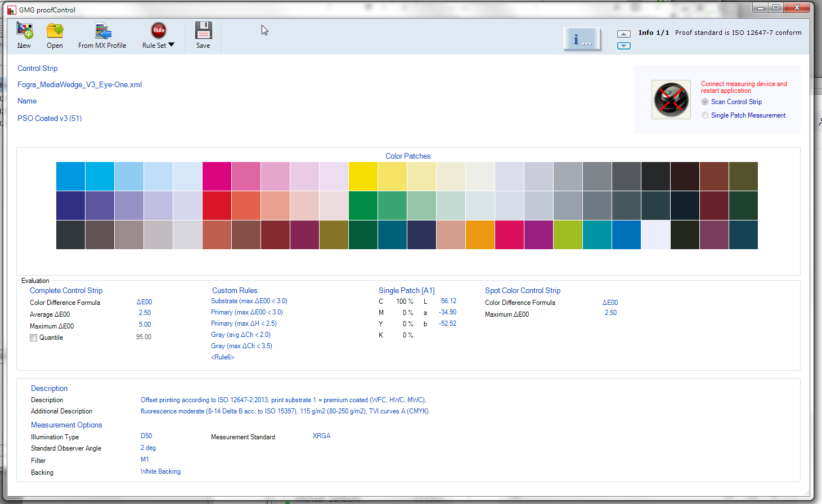Change the XRGA measurement standard
Screen dimensions: 822x504
pyautogui.click(x=321, y=435)
